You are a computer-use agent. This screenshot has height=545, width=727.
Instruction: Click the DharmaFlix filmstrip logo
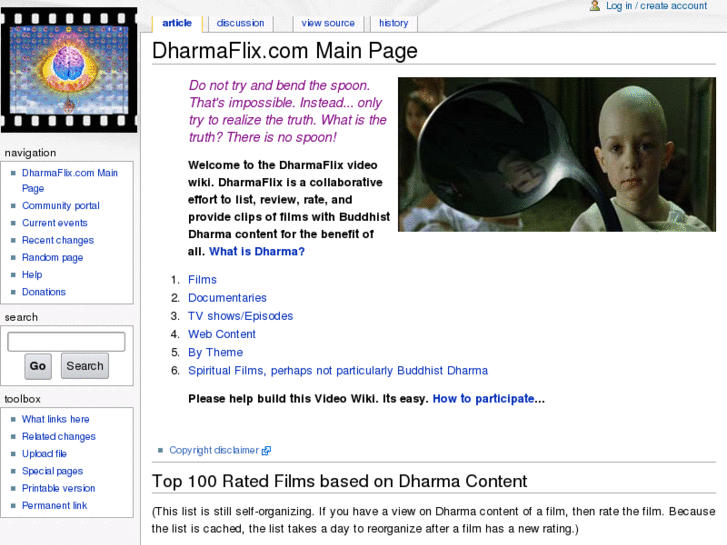69,70
